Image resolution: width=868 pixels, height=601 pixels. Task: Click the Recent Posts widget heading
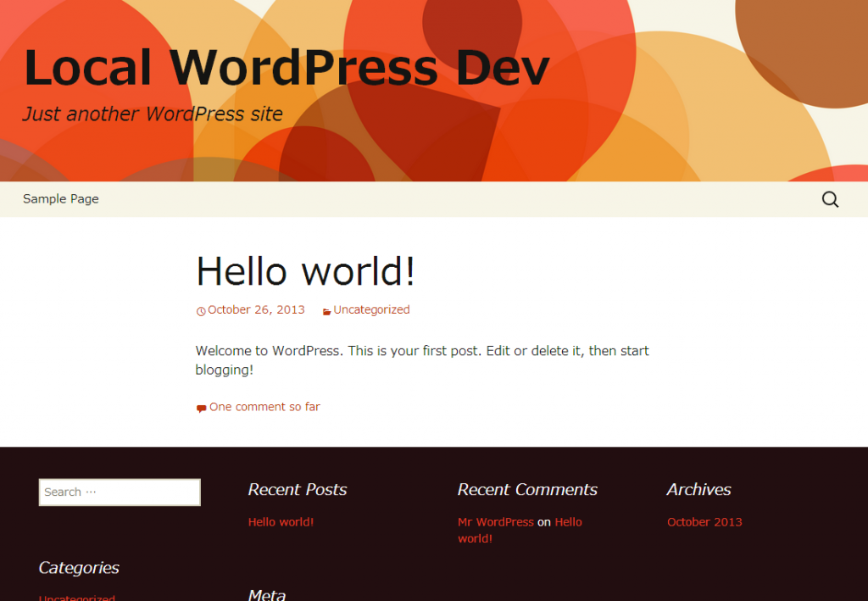click(298, 490)
